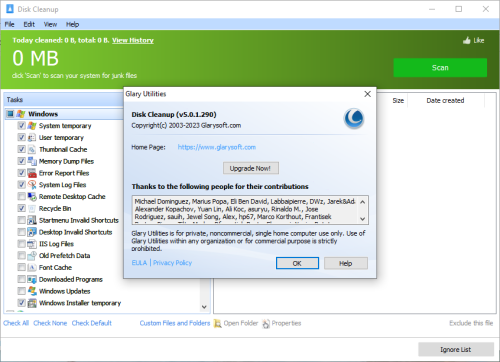Click the thumbs-up Like icon

[467, 40]
